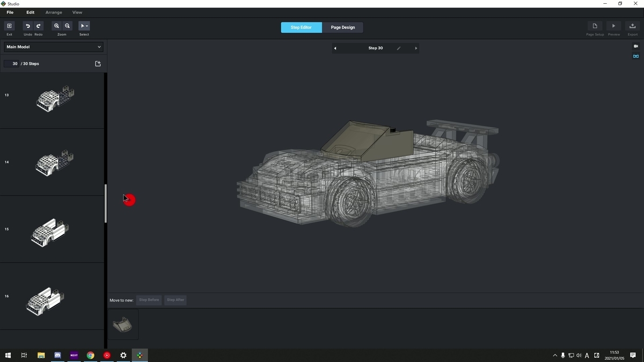644x362 pixels.
Task: Open the File menu
Action: click(x=10, y=12)
